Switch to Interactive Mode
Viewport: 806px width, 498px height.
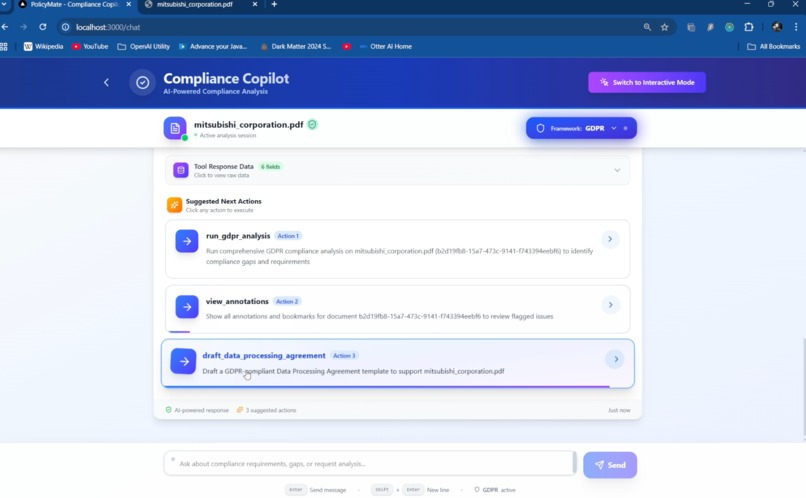[647, 82]
